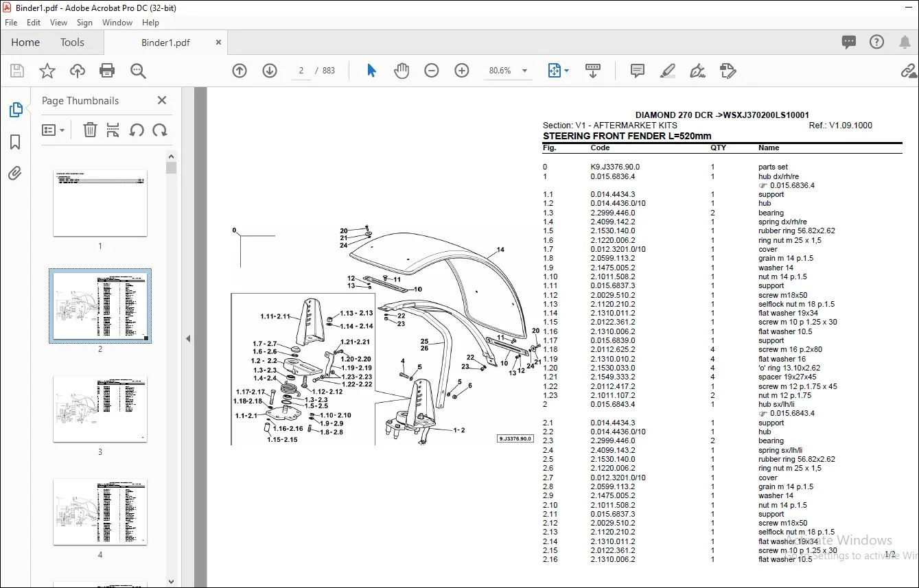
Task: Open the Help question mark icon
Action: click(876, 42)
